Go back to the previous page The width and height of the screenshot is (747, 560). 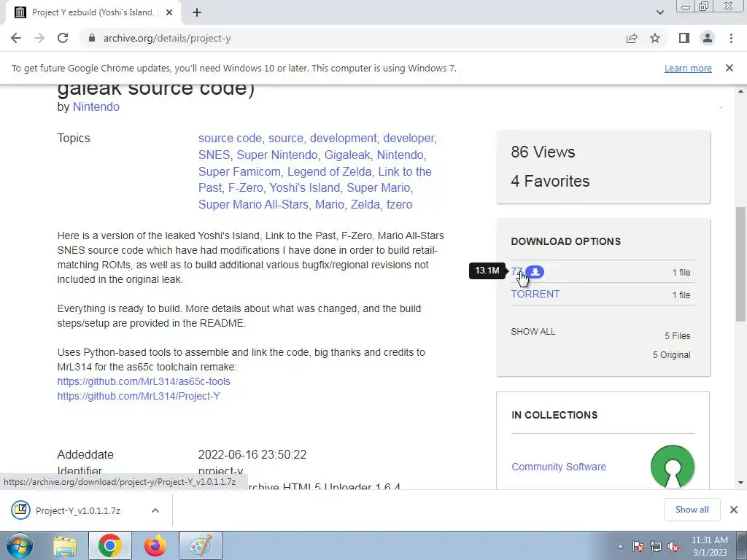pyautogui.click(x=16, y=38)
